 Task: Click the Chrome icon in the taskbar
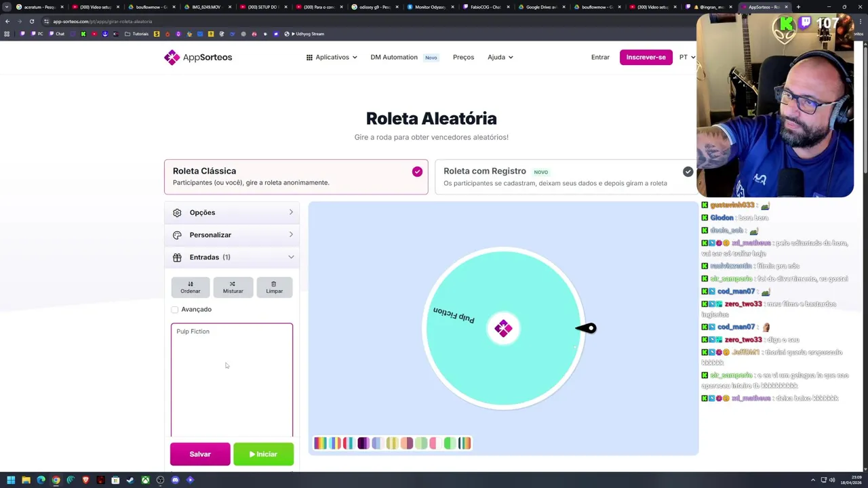pyautogui.click(x=56, y=480)
